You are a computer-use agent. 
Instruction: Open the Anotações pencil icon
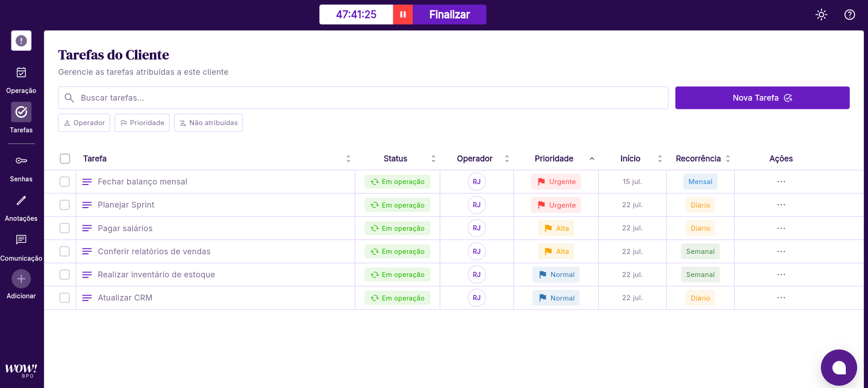21,200
